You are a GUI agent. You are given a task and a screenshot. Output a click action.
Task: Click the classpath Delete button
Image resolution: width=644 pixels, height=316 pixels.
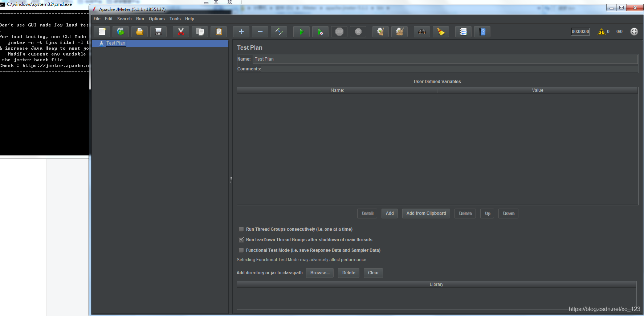tap(349, 273)
